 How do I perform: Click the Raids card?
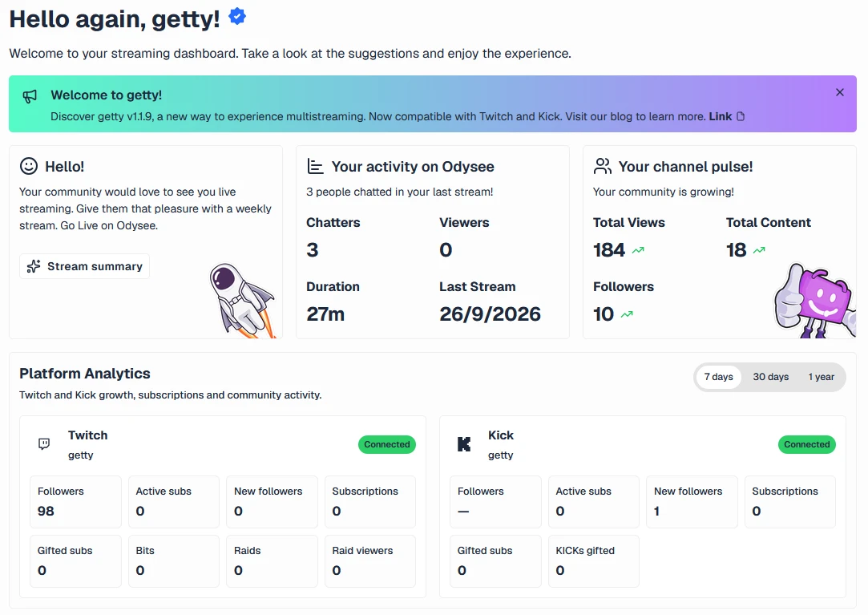272,561
